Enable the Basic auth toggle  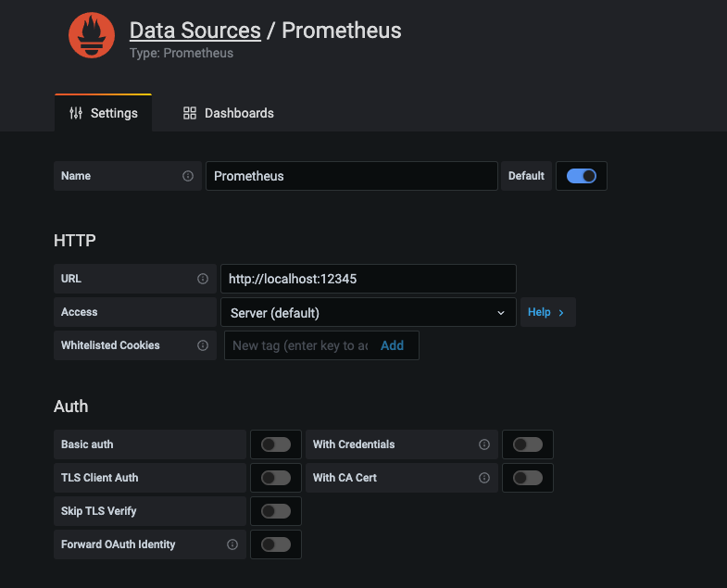(276, 444)
